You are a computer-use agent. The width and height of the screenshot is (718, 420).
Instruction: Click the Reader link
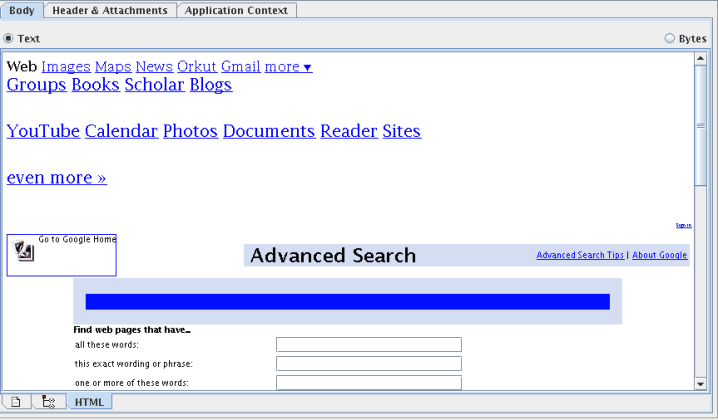click(348, 131)
